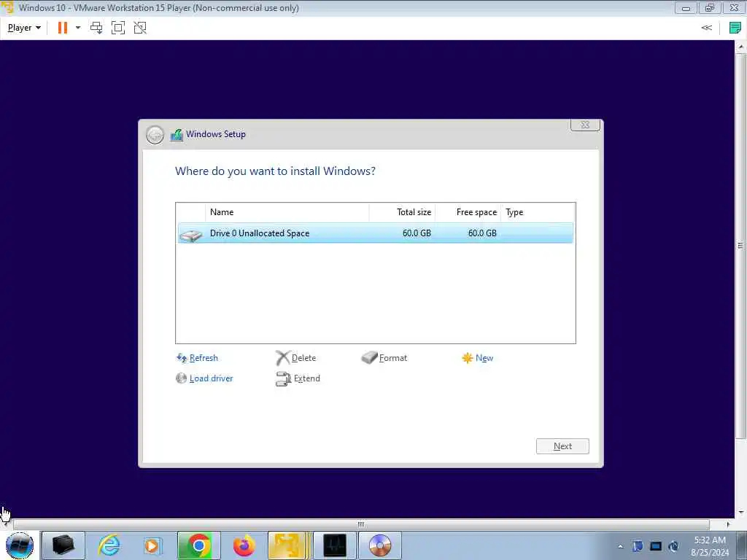Click the VMware Player taskbar icon
The height and width of the screenshot is (560, 747).
[x=287, y=545]
